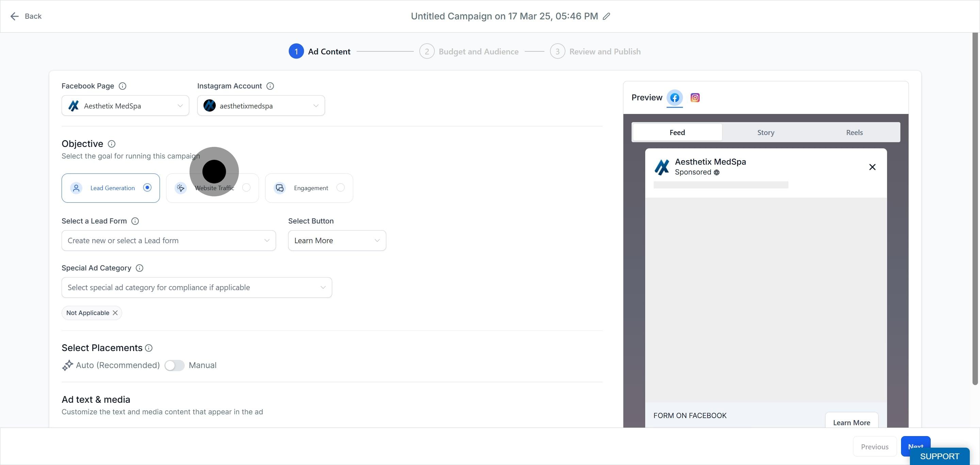This screenshot has height=465, width=980.
Task: Click step 1 Ad Content circle
Action: pos(296,51)
